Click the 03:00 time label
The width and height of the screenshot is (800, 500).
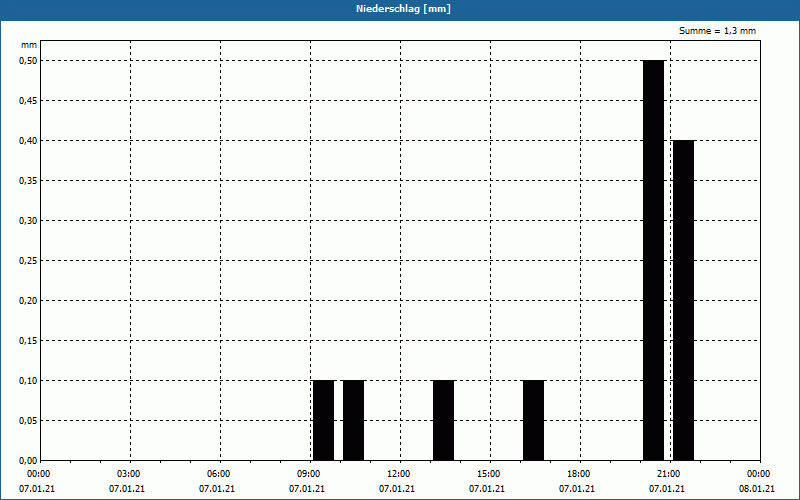pyautogui.click(x=129, y=474)
